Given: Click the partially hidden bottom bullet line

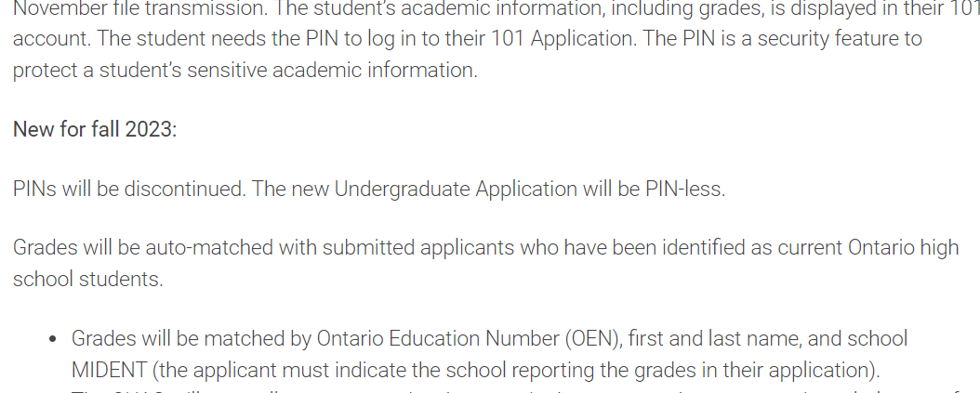Looking at the screenshot, I should (525, 390).
